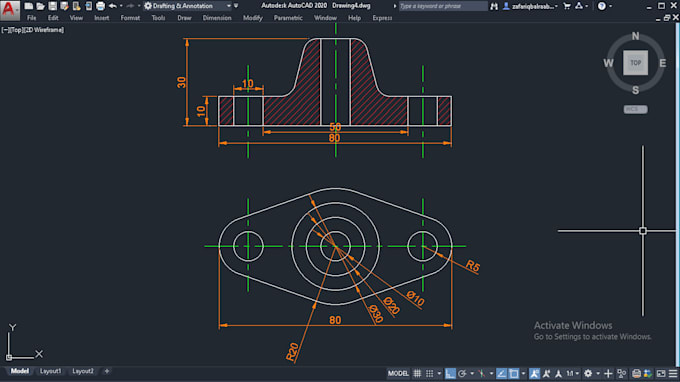Open the Autodesk App Store cart icon

(x=566, y=6)
